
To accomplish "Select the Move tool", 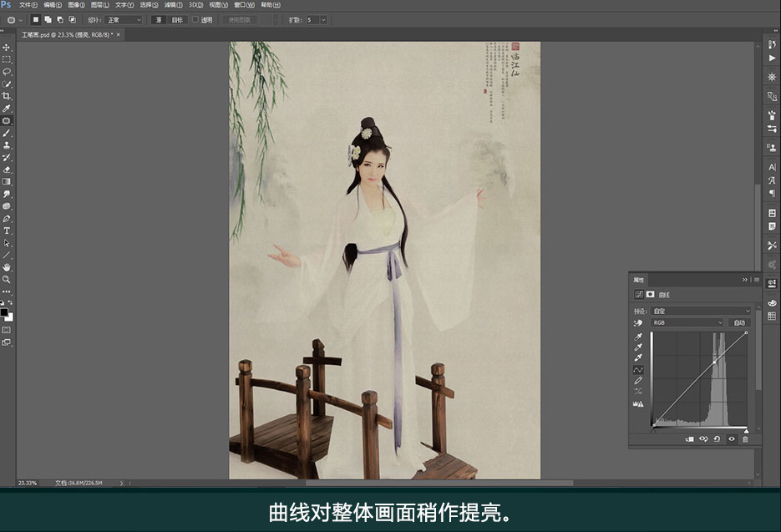I will point(7,48).
